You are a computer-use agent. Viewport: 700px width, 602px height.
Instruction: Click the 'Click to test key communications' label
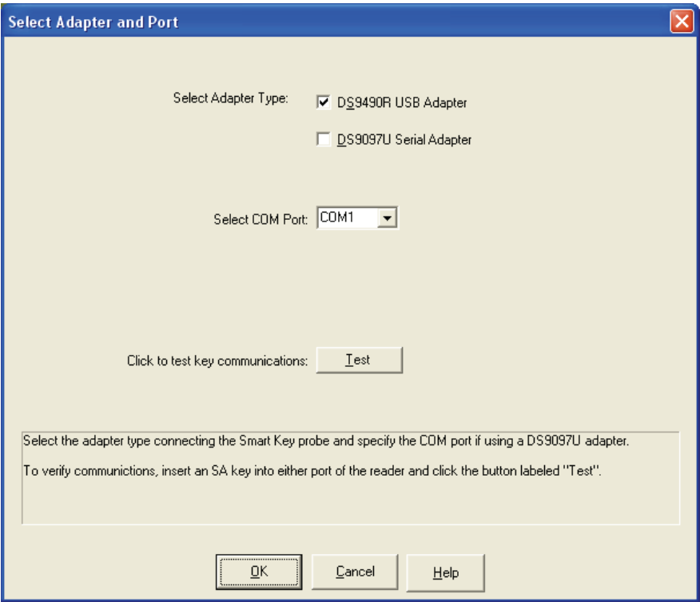click(x=217, y=361)
